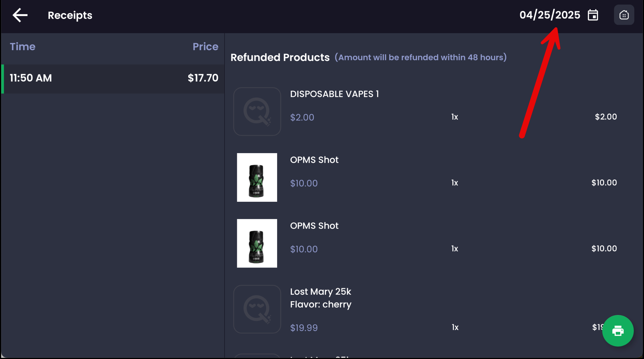Select the second OPMS Shot product thumbnail
The image size is (644, 359).
pos(257,243)
